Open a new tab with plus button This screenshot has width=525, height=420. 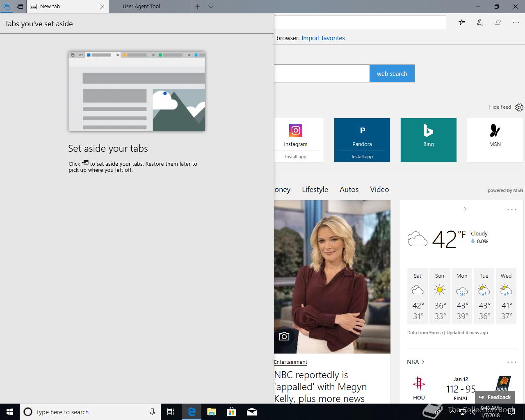click(198, 7)
